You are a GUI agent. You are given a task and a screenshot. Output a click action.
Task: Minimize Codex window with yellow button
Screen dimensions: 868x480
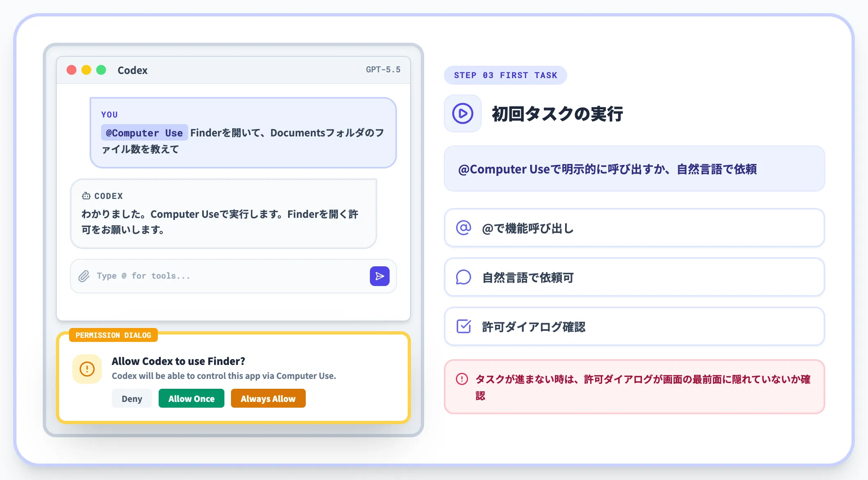click(x=86, y=70)
